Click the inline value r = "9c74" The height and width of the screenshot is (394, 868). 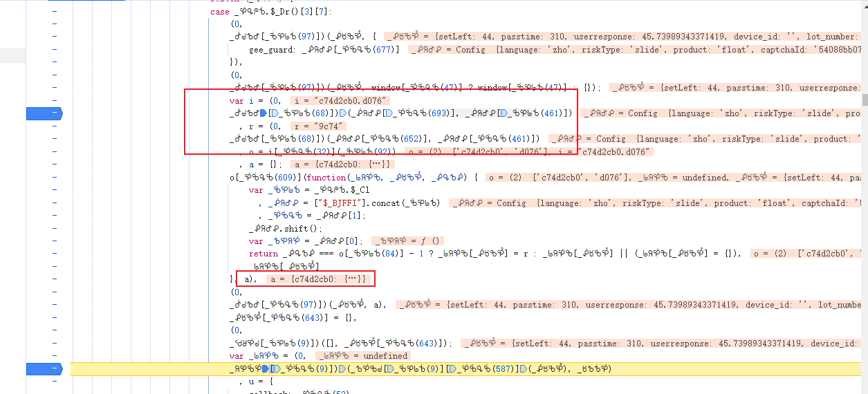coord(319,126)
